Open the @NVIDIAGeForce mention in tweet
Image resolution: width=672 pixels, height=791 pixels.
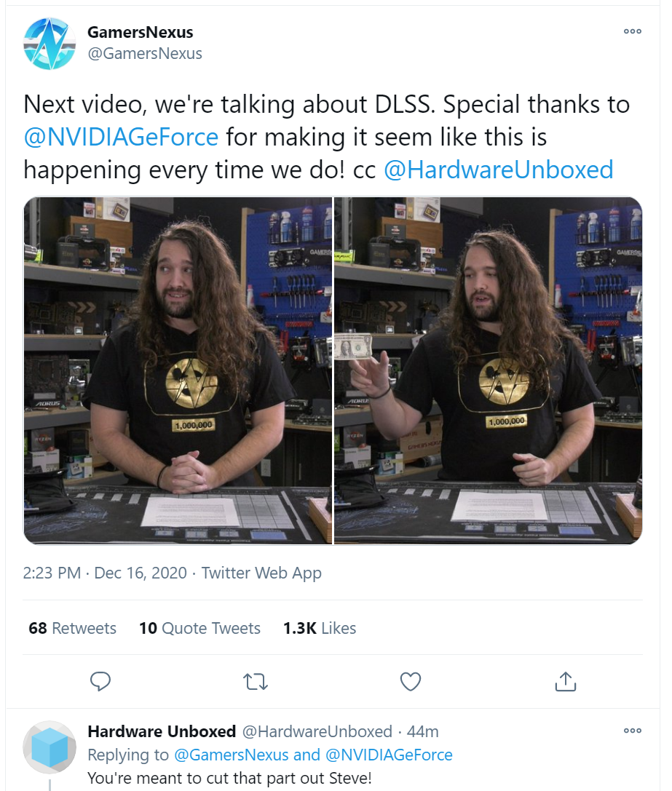coord(121,138)
